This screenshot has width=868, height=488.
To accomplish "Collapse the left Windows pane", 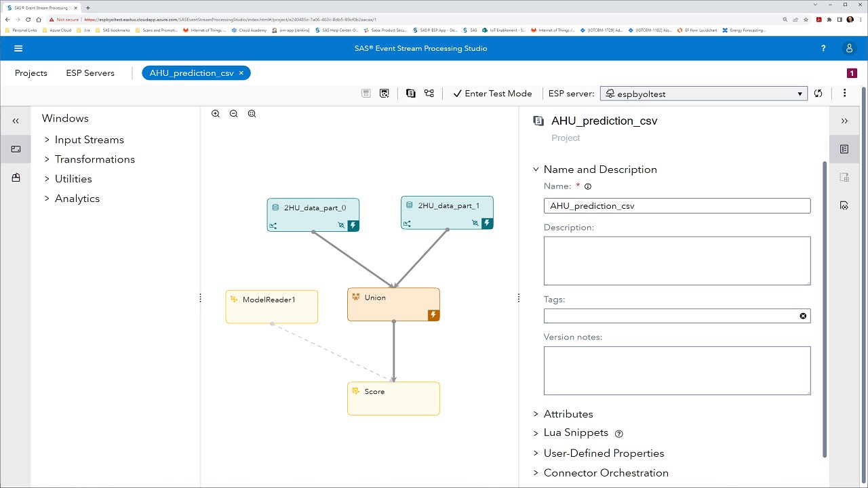I will click(16, 121).
